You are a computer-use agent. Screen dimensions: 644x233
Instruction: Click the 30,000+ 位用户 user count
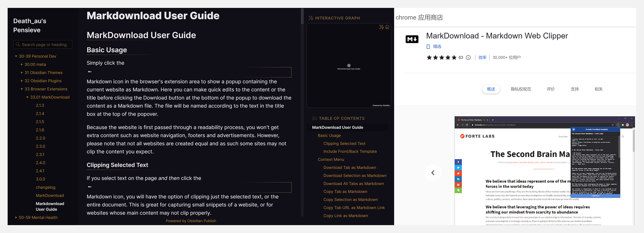[506, 57]
